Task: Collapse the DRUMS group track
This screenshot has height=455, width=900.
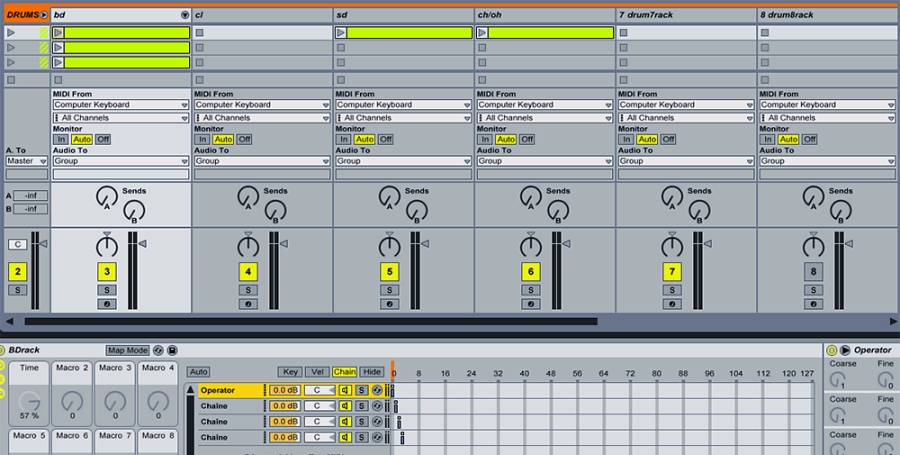Action: coord(44,15)
